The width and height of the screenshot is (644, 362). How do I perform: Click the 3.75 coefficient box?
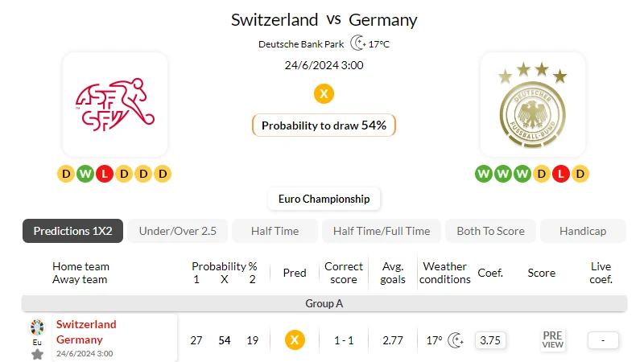tap(490, 340)
